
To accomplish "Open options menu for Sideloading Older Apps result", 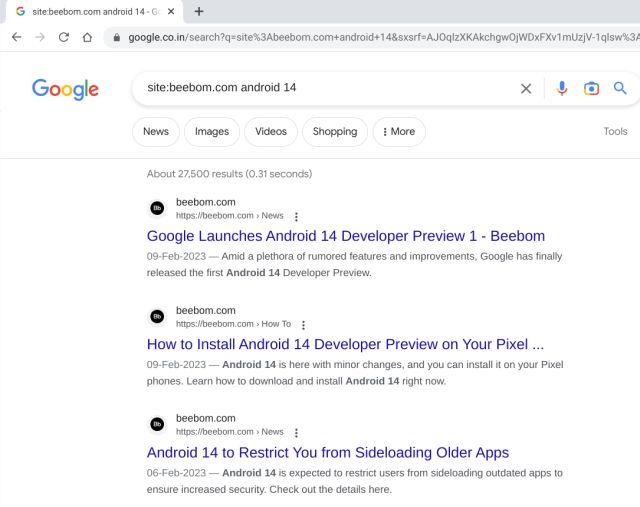I will [x=296, y=433].
